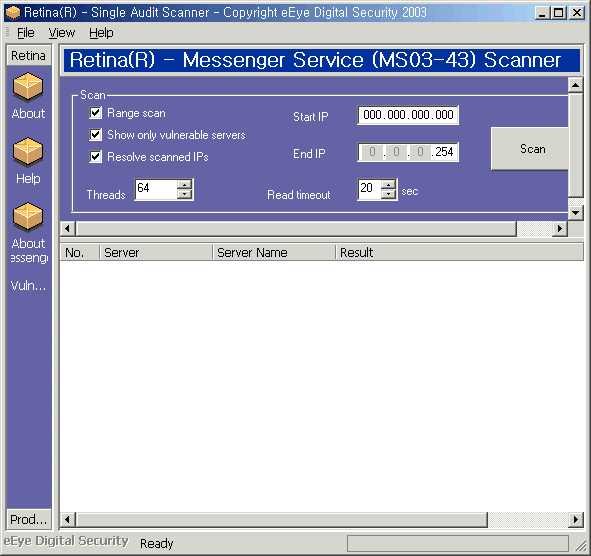Open the File menu
591x556 pixels.
26,33
